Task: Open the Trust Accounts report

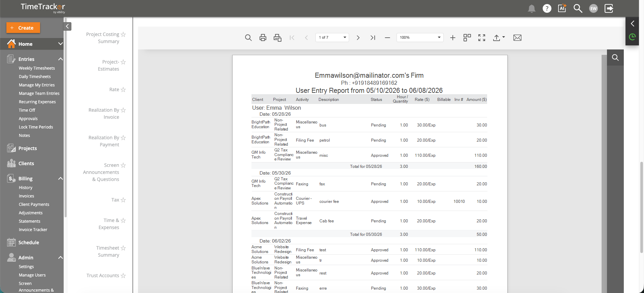Action: (103, 276)
